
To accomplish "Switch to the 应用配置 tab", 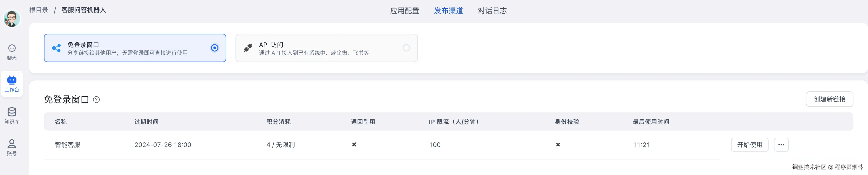I will tap(404, 11).
